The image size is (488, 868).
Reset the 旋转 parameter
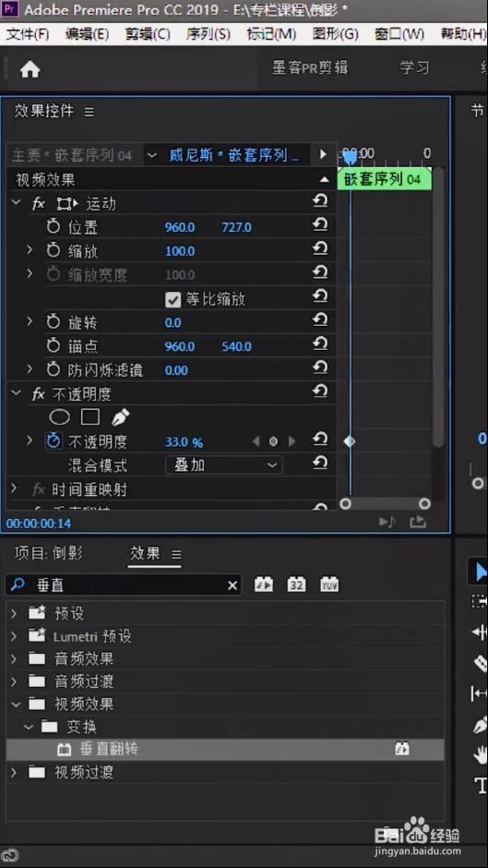click(320, 320)
